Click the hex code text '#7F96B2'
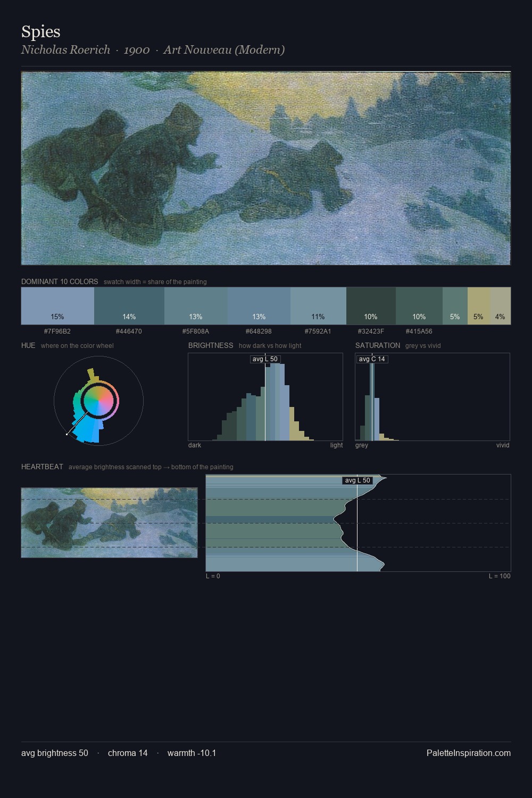The width and height of the screenshot is (532, 798). pyautogui.click(x=57, y=331)
